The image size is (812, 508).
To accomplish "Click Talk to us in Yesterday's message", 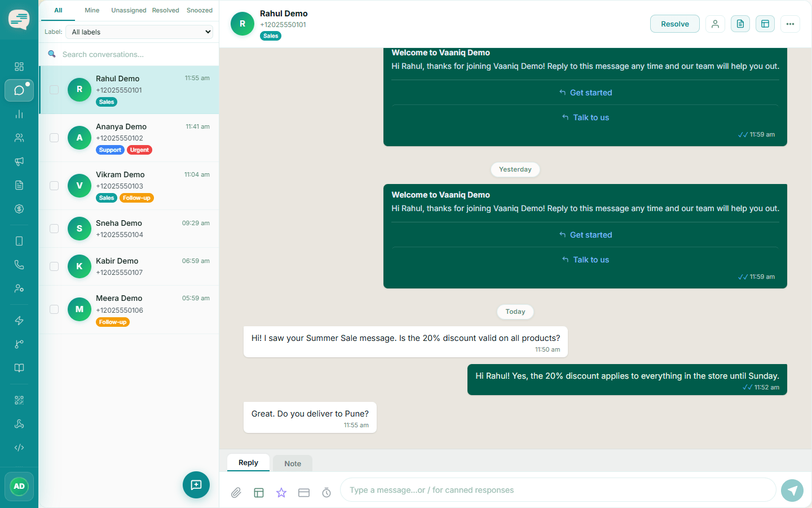I will coord(585,260).
